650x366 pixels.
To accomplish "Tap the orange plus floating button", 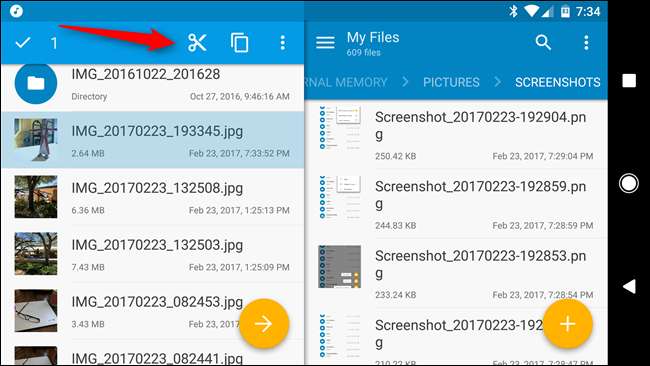I will pyautogui.click(x=568, y=324).
